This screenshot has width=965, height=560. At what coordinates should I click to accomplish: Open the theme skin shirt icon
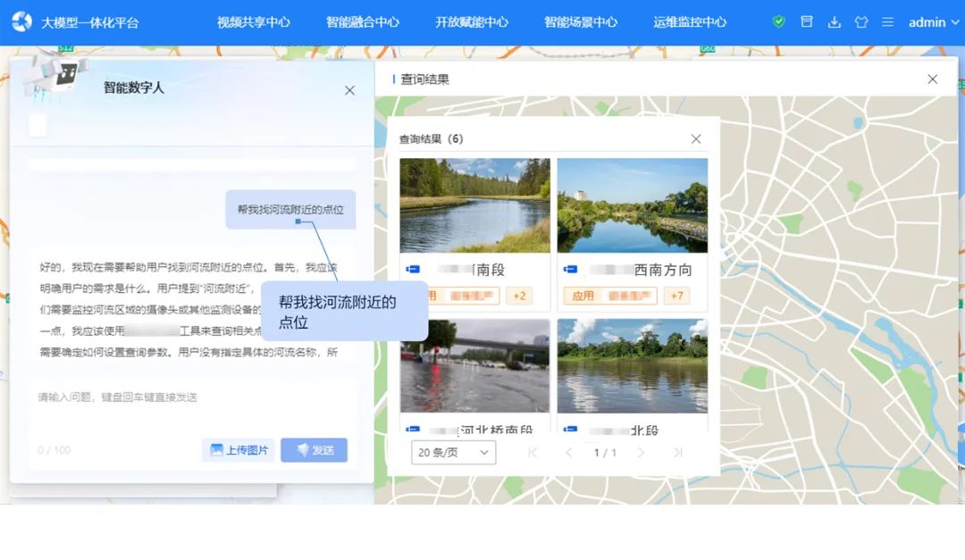coord(861,22)
